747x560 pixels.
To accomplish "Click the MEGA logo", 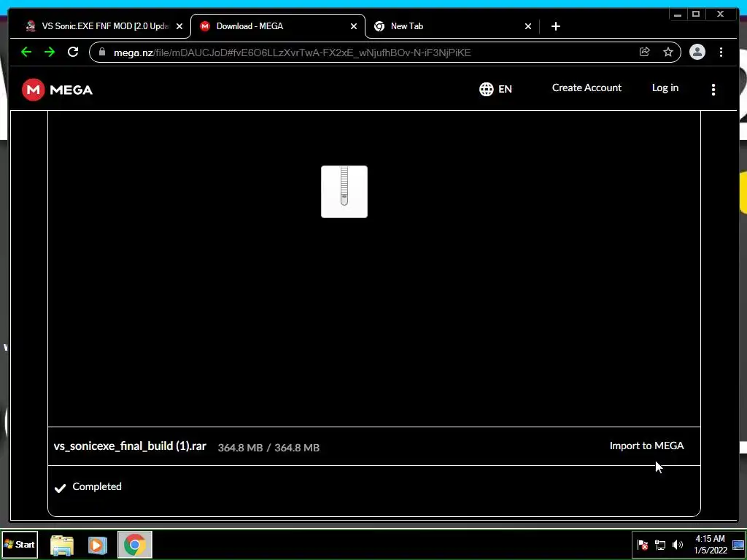I will coord(57,90).
